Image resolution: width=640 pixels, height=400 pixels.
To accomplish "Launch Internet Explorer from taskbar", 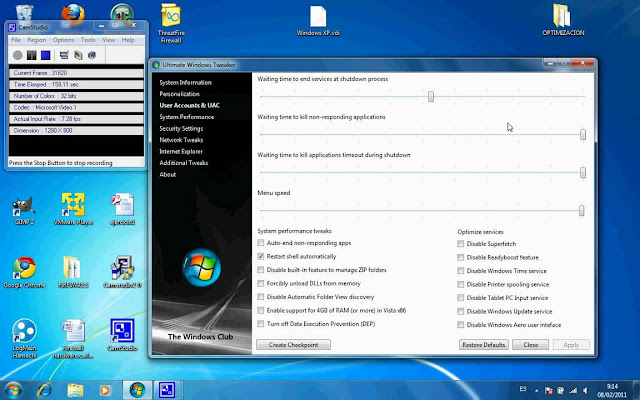I will [44, 390].
